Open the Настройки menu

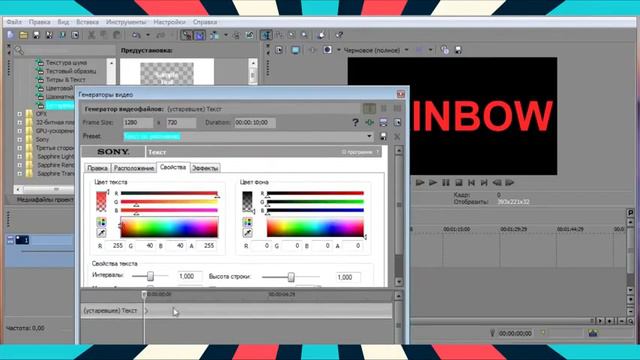[169, 22]
